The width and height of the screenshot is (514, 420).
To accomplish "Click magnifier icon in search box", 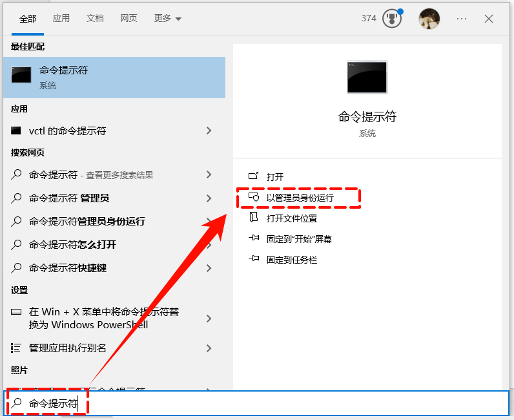I will click(x=16, y=403).
